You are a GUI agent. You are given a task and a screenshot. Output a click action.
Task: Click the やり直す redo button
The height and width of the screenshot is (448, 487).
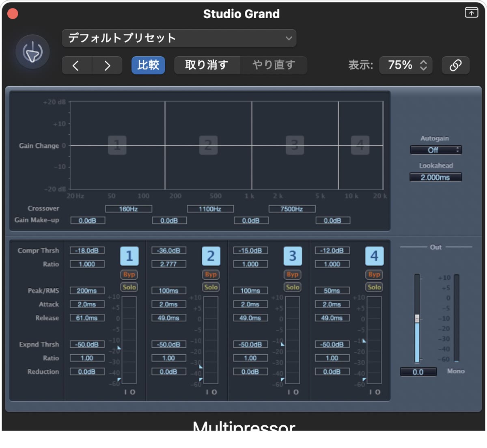coord(274,65)
